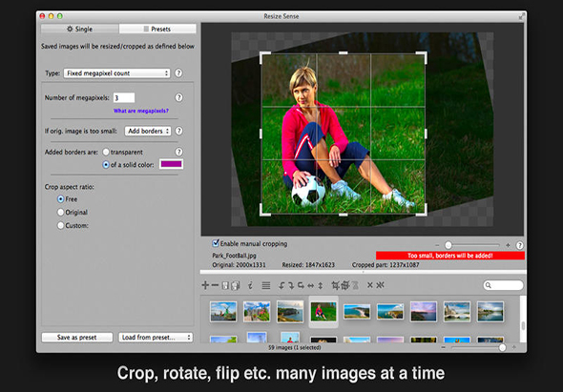Open image info with the i icon
The image size is (563, 392).
(x=250, y=285)
